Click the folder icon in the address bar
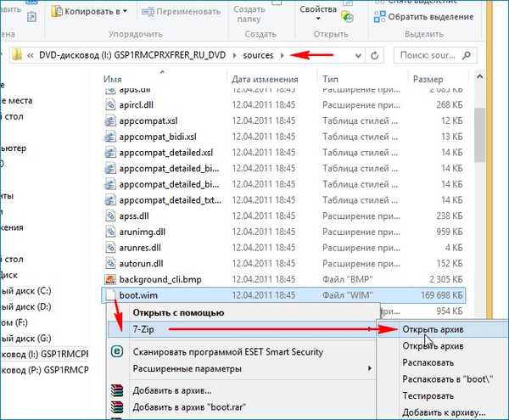 coord(18,56)
